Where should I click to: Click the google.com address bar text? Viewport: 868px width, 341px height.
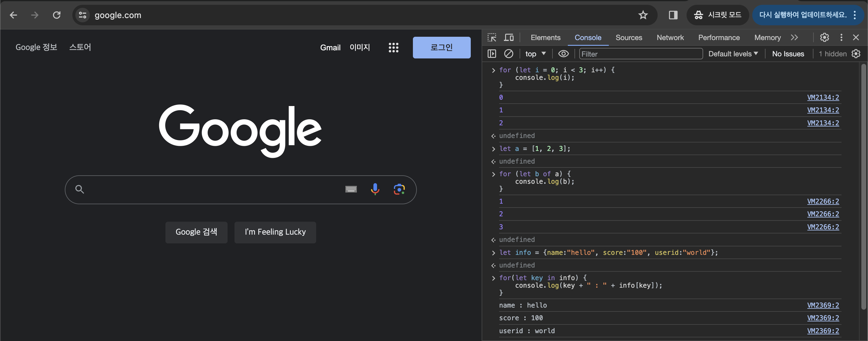point(118,15)
